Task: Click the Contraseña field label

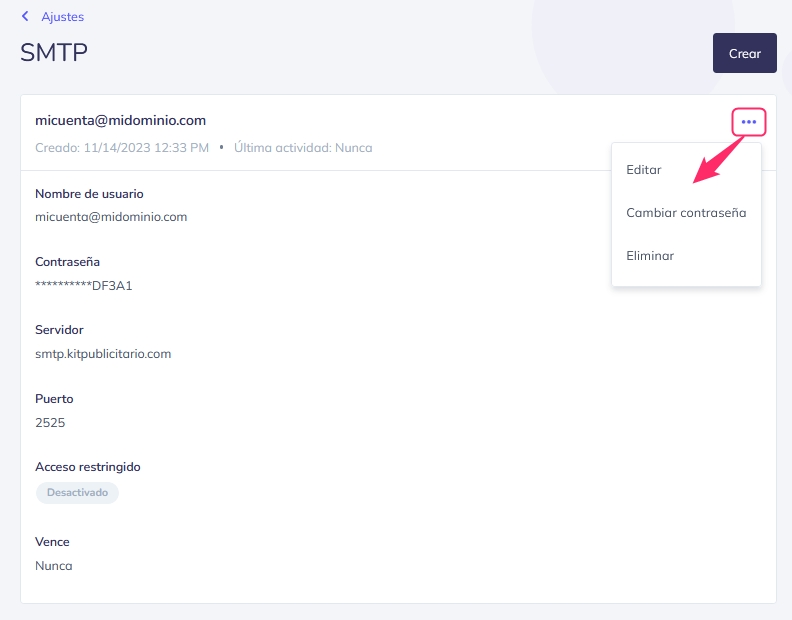Action: 68,262
